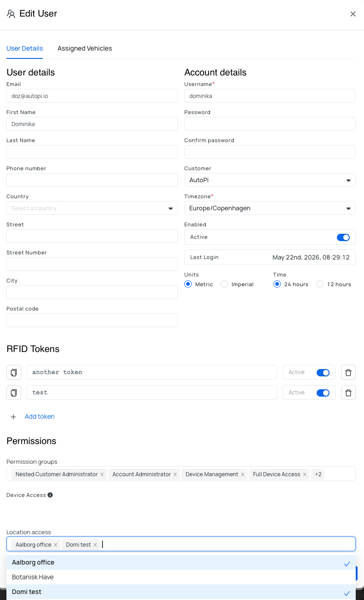This screenshot has height=600, width=364.
Task: Toggle Active switch for 'another token'
Action: tap(323, 372)
